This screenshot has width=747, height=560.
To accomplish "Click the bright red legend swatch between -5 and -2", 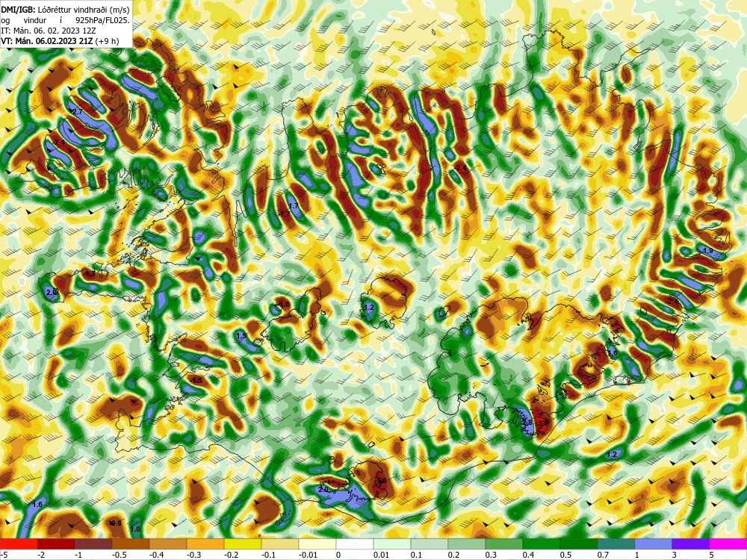I will click(19, 544).
